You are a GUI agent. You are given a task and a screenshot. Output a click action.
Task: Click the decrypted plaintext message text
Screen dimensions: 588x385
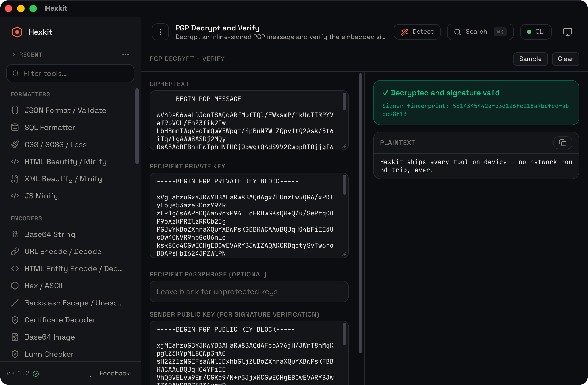pos(476,166)
